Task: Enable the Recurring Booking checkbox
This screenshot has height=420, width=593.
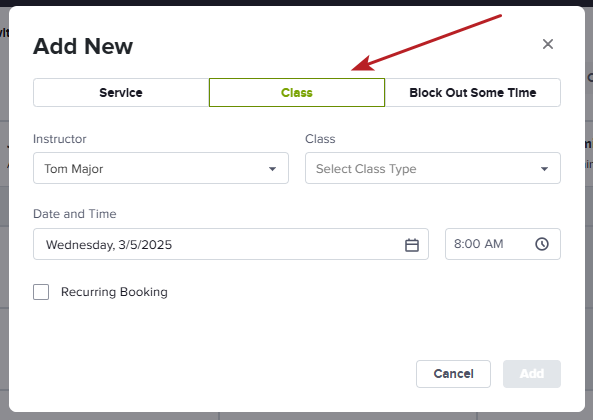Action: pos(41,292)
